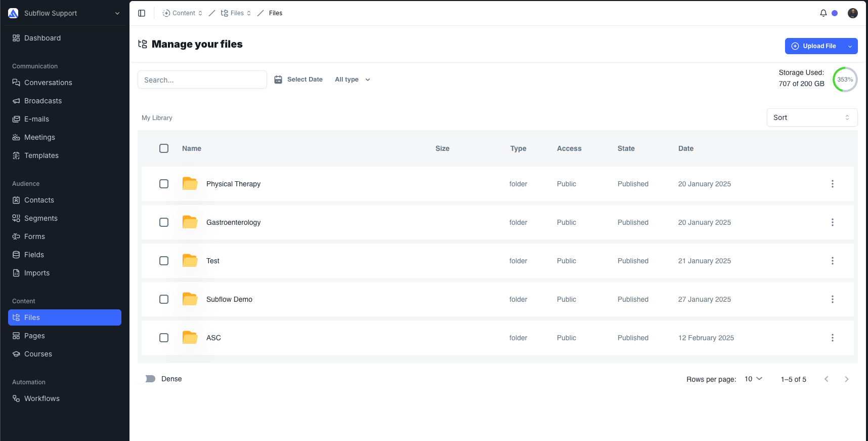
Task: Click the file-tree icon beside Manage your files
Action: click(143, 45)
